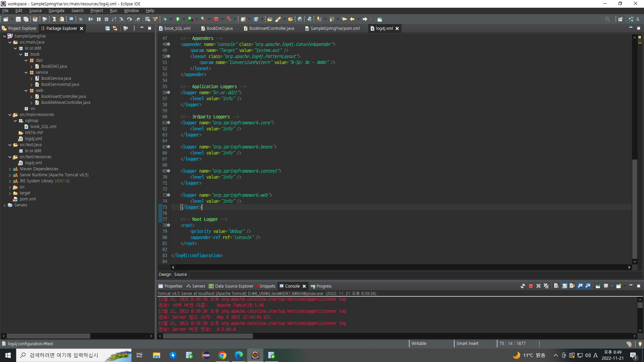Viewport: 644px width, 362px height.
Task: Click Remove All Terminated Launches in Console
Action: 546,286
